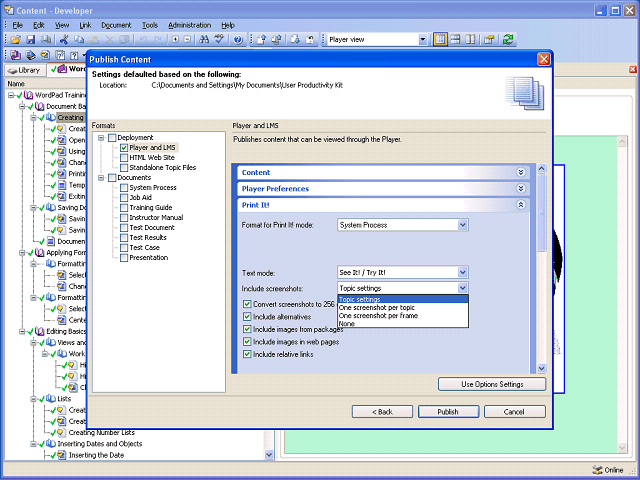Open the Text mode dropdown
This screenshot has height=480, width=640.
coord(462,272)
